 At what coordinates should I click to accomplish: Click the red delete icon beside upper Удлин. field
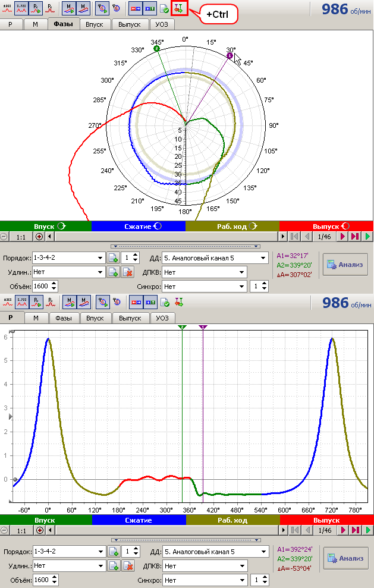click(127, 272)
